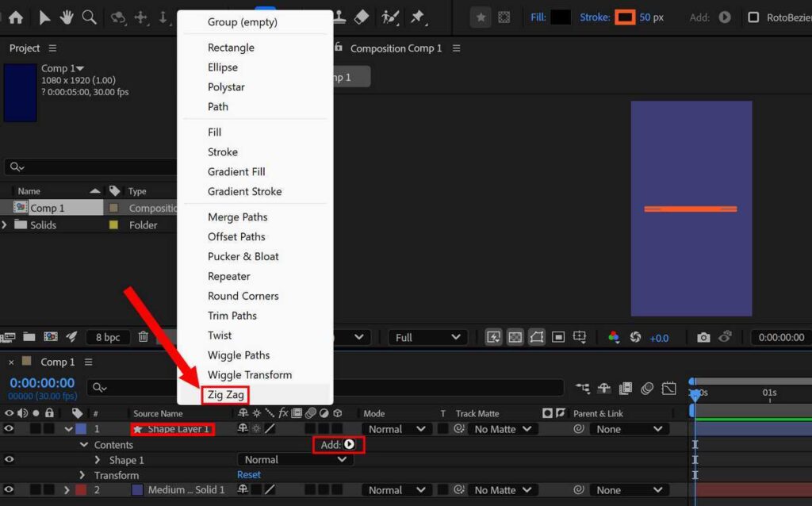The height and width of the screenshot is (506, 812).
Task: Click the Comp 1 thumbnail preview
Action: click(21, 93)
